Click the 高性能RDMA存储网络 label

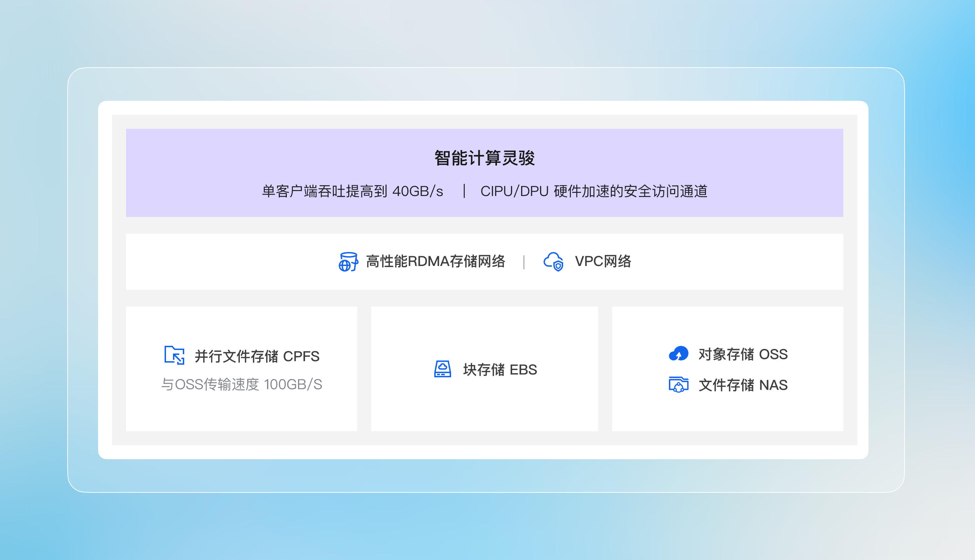(x=436, y=261)
